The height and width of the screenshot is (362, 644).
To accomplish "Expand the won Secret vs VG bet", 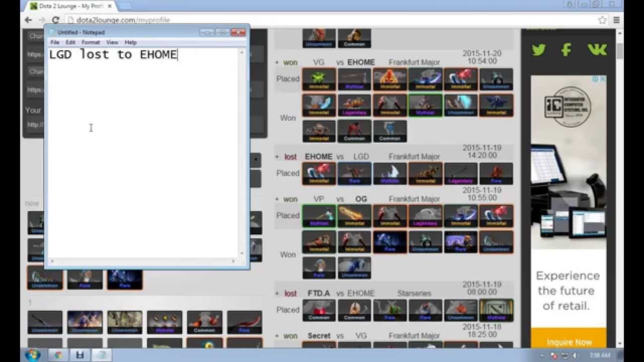I will tap(277, 336).
